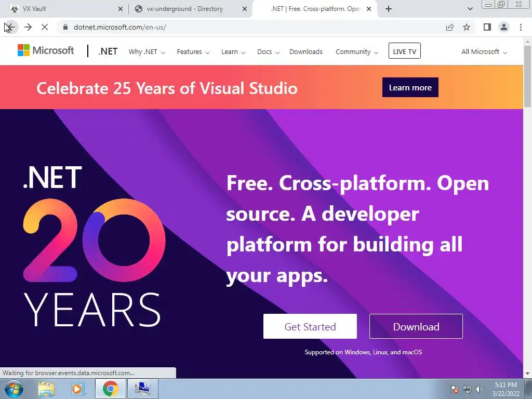This screenshot has width=532, height=399.
Task: Click the LIVE TV button
Action: click(x=404, y=51)
